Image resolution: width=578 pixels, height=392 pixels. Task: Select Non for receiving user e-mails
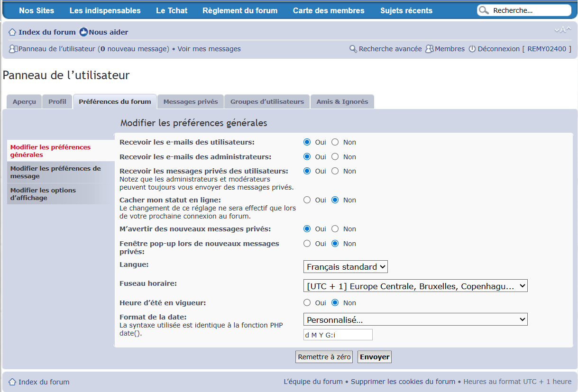tap(335, 142)
